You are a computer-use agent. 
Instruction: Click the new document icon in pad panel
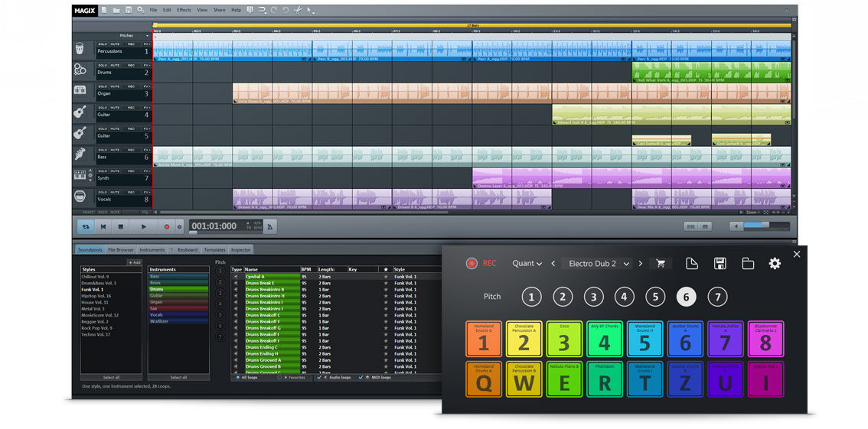tap(691, 263)
